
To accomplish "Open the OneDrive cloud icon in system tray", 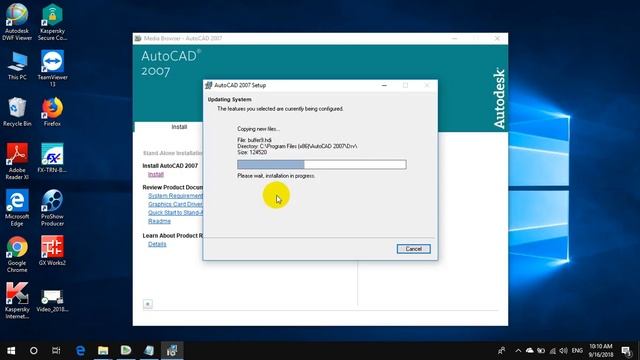I will (x=529, y=351).
